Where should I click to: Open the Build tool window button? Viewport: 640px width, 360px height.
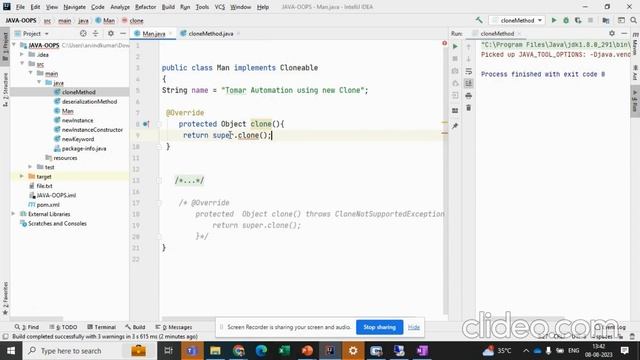[135, 327]
